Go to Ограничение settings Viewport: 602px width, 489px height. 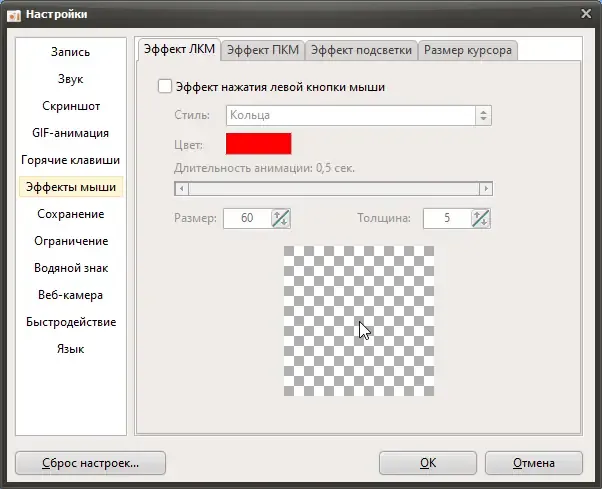coord(71,241)
